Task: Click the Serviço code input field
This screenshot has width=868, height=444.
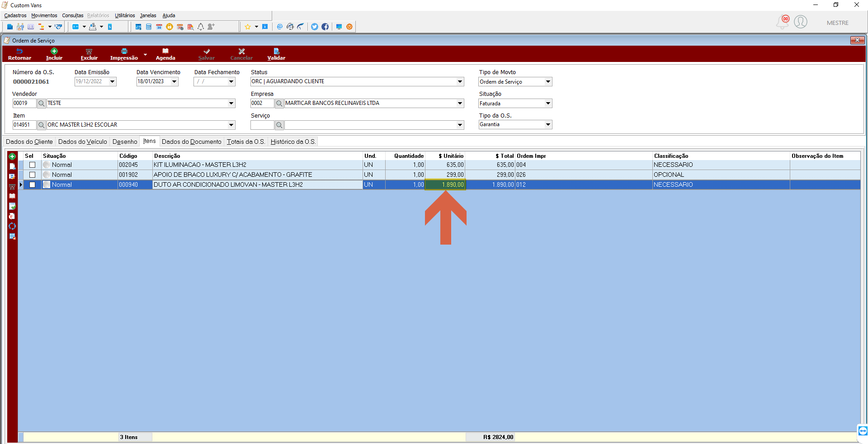Action: [x=262, y=125]
